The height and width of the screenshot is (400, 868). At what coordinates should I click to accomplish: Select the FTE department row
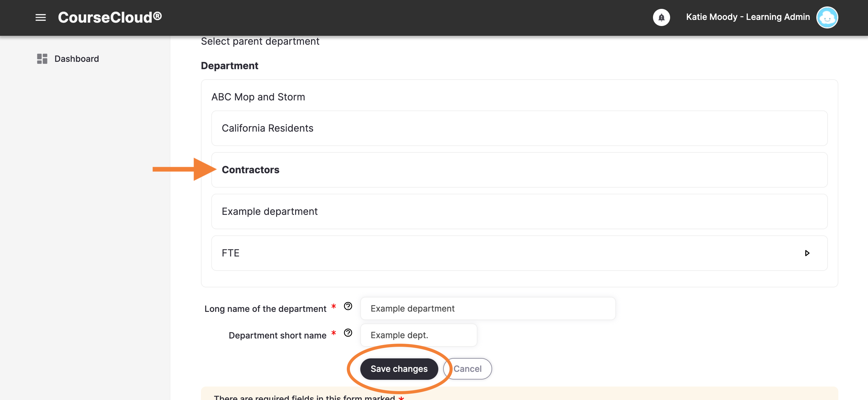[519, 253]
